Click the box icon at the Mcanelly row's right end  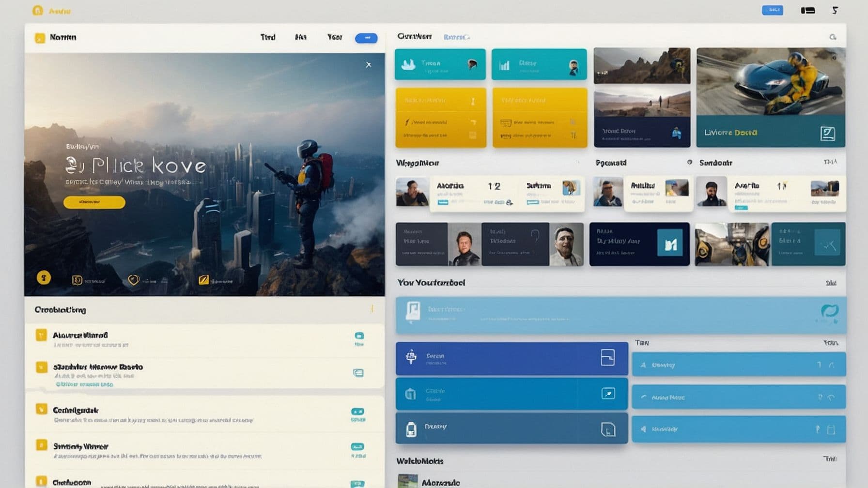831,429
